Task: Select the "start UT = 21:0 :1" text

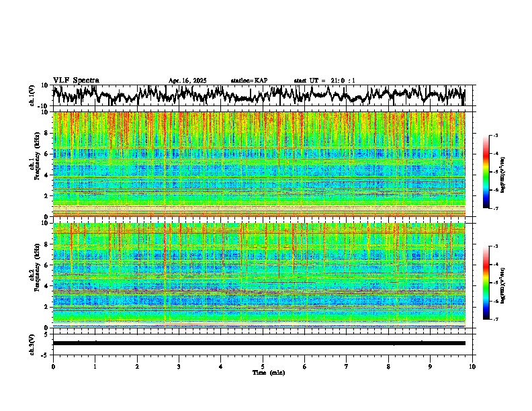Action: point(324,81)
